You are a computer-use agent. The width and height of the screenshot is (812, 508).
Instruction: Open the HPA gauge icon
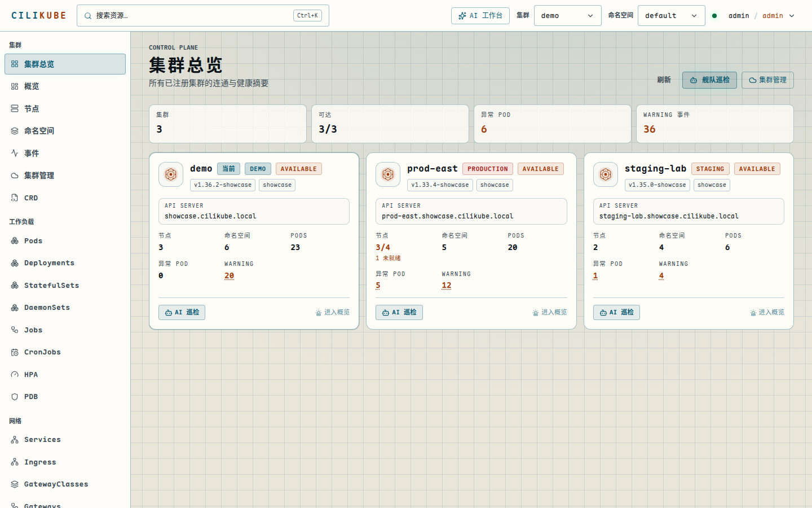coord(15,374)
